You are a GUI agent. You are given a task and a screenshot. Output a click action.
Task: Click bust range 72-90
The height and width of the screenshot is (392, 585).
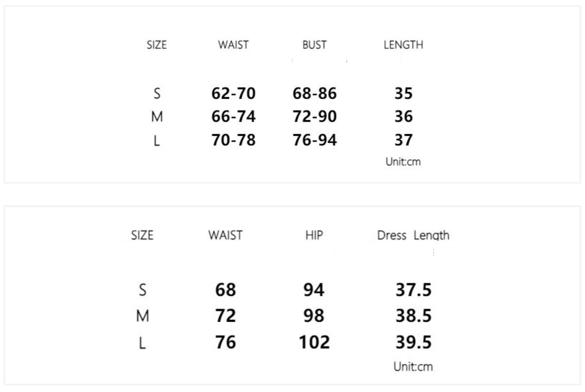315,116
